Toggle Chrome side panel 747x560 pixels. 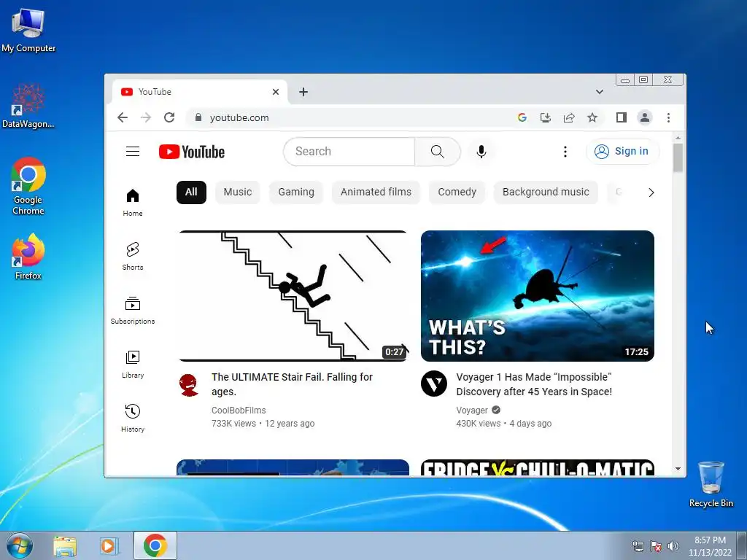[622, 117]
